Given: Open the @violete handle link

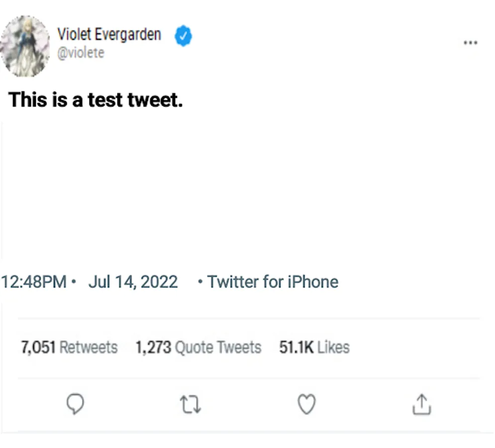Looking at the screenshot, I should 81,53.
